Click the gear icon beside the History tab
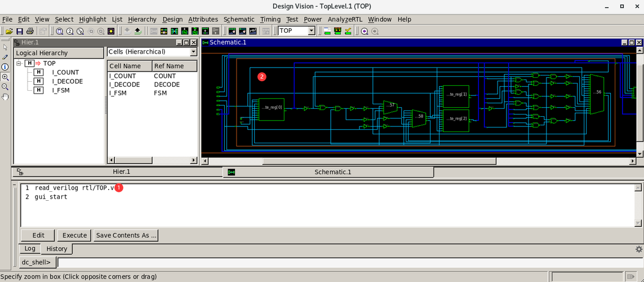Image resolution: width=644 pixels, height=282 pixels. click(639, 249)
